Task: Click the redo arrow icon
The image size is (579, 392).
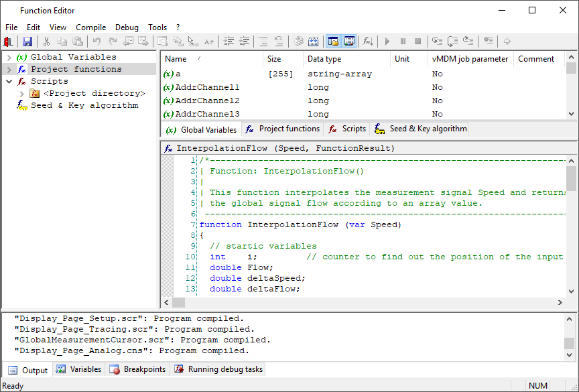Action: point(113,42)
